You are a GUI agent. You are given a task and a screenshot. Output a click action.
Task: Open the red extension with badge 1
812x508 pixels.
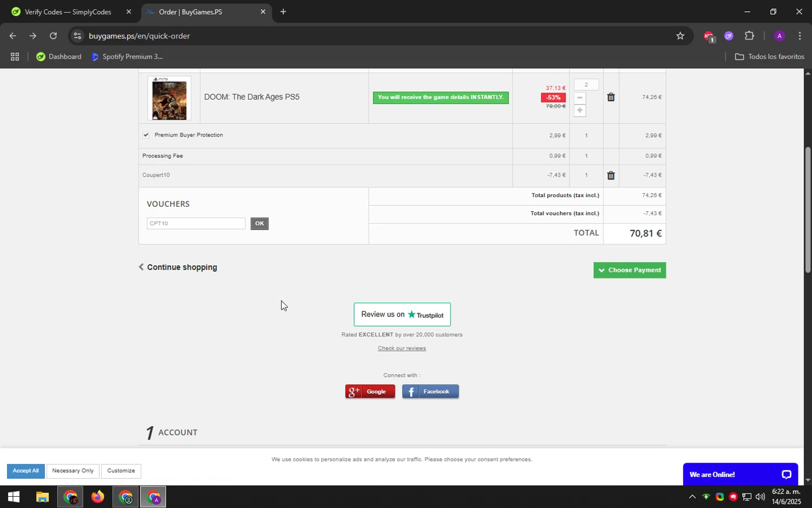pos(709,36)
